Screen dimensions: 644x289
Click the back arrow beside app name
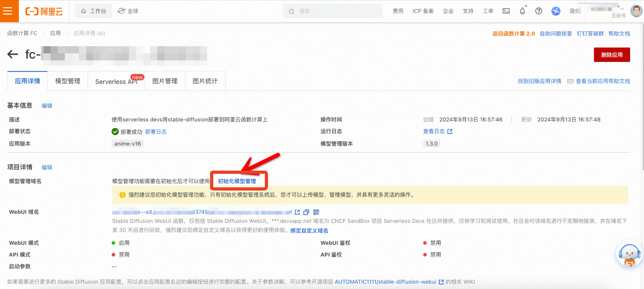tap(13, 54)
